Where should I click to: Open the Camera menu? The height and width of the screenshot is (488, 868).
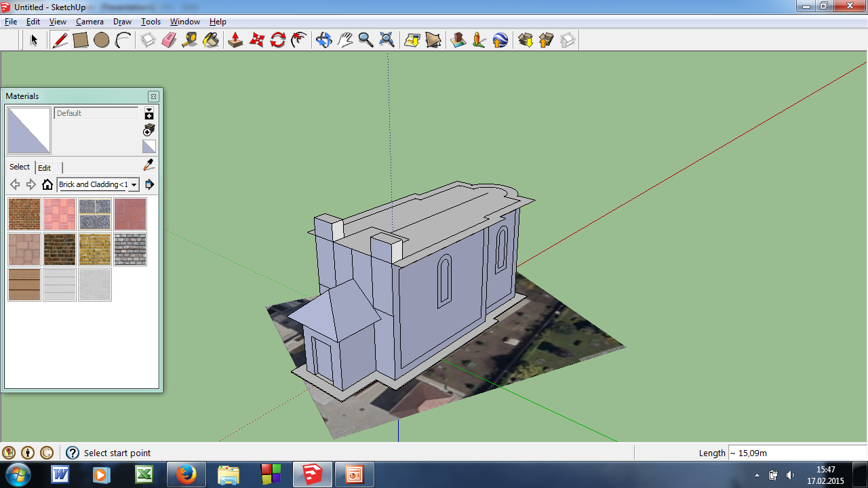coord(90,22)
